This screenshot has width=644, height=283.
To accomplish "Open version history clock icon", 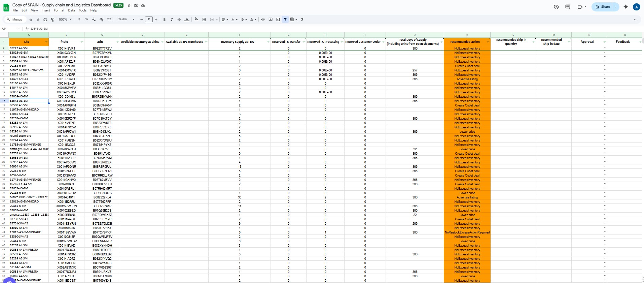I will [x=556, y=7].
